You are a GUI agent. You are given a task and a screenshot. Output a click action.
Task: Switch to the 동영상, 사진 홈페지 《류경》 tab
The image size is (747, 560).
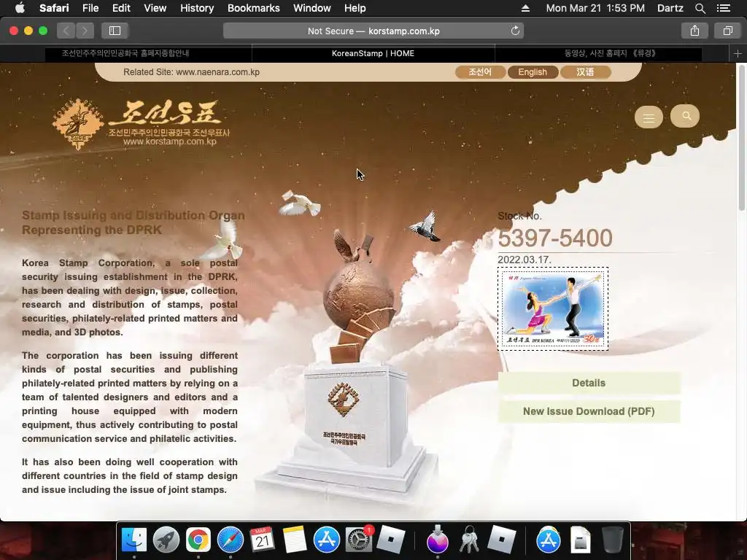coord(611,53)
